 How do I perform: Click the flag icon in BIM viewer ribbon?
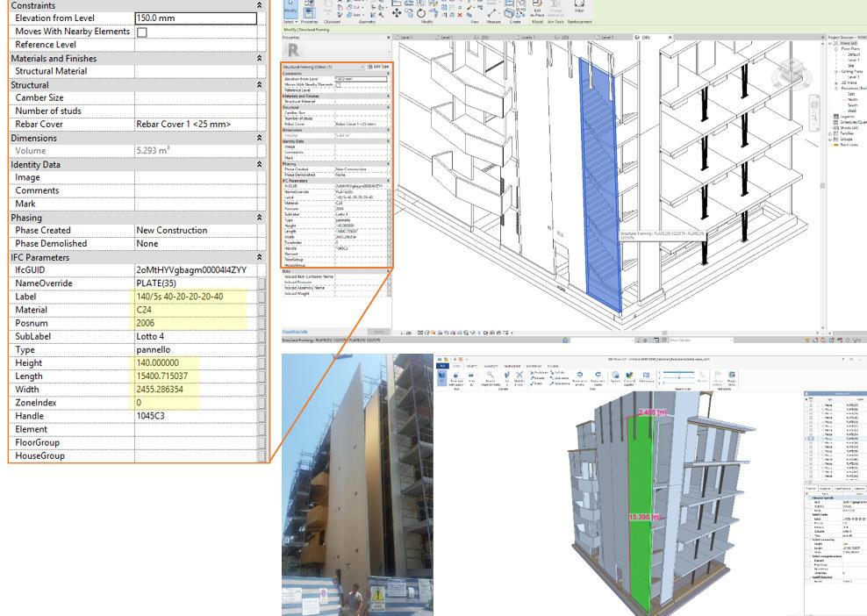(x=719, y=375)
